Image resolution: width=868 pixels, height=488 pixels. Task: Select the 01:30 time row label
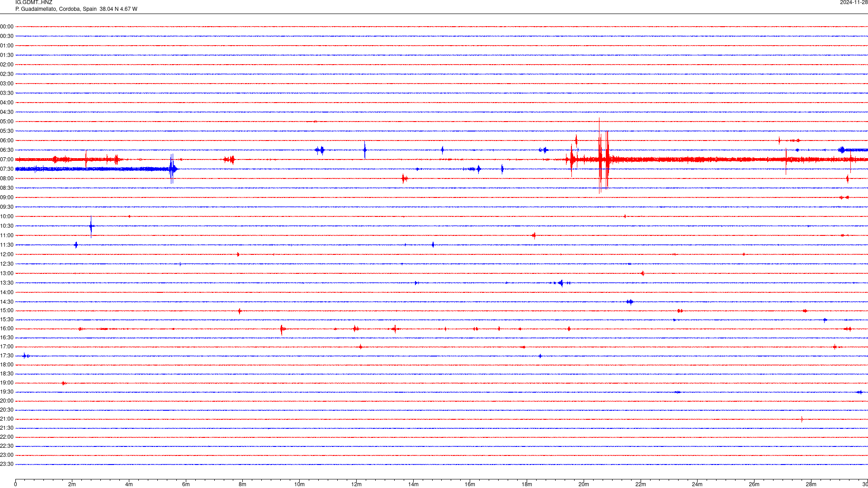7,55
